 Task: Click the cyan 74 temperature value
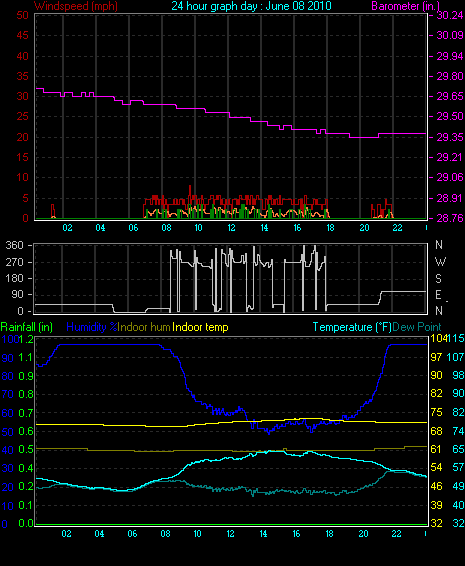click(x=458, y=431)
